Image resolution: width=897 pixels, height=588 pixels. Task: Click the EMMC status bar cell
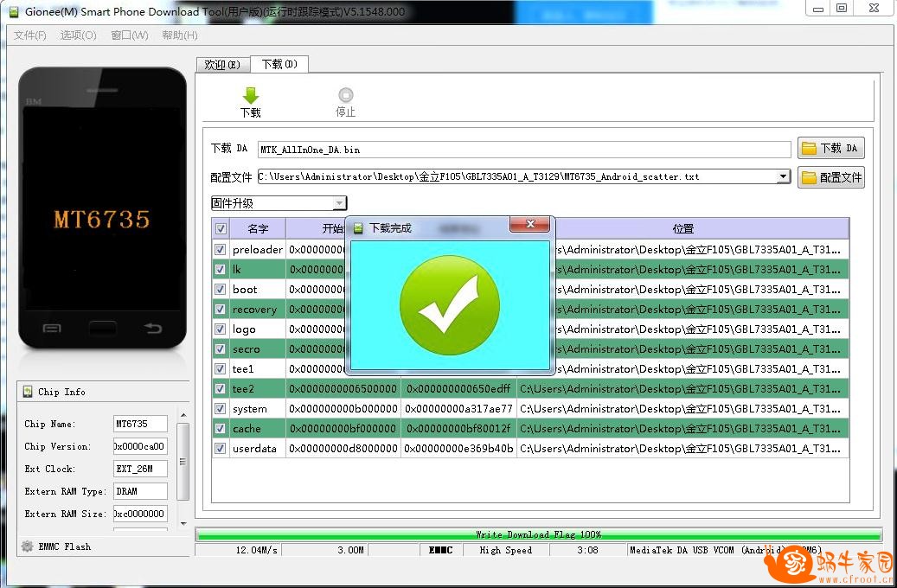pyautogui.click(x=441, y=550)
